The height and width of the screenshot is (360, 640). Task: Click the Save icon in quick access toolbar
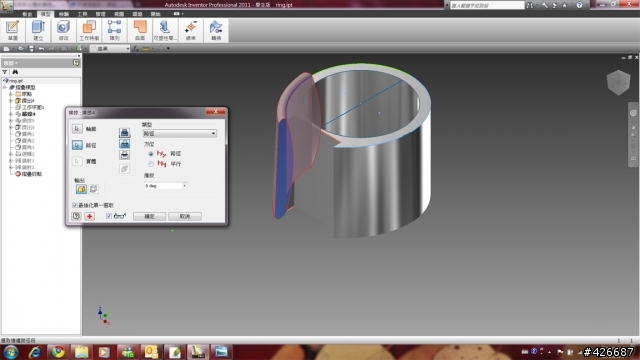(x=31, y=49)
